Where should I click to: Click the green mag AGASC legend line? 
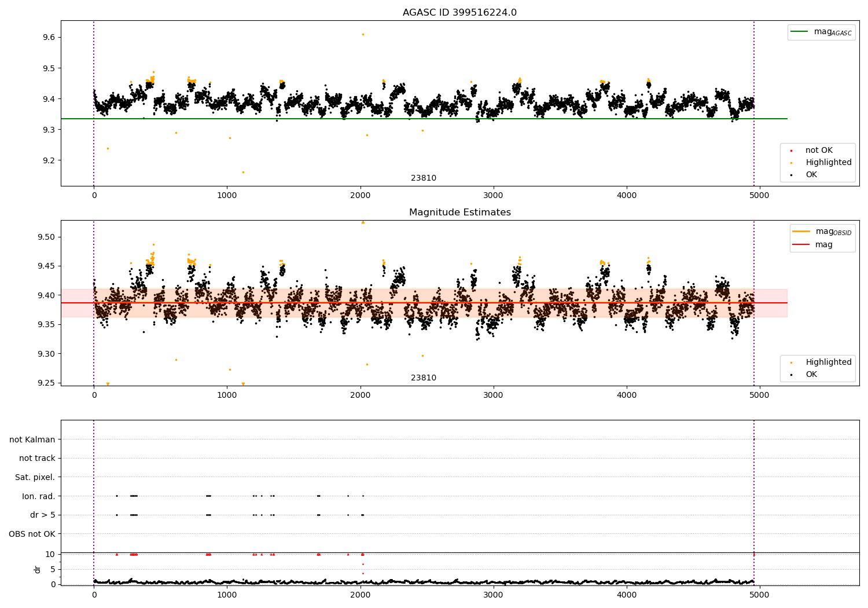click(x=800, y=32)
